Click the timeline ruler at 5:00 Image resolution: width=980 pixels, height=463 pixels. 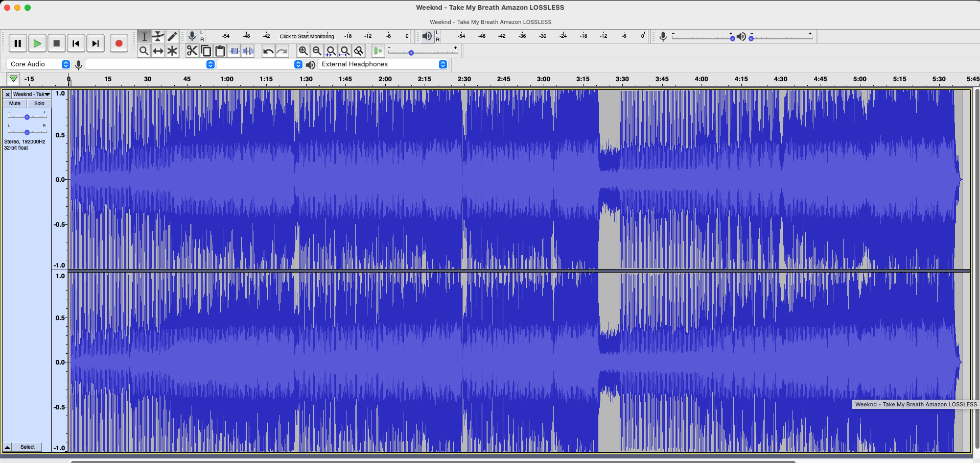pyautogui.click(x=860, y=79)
